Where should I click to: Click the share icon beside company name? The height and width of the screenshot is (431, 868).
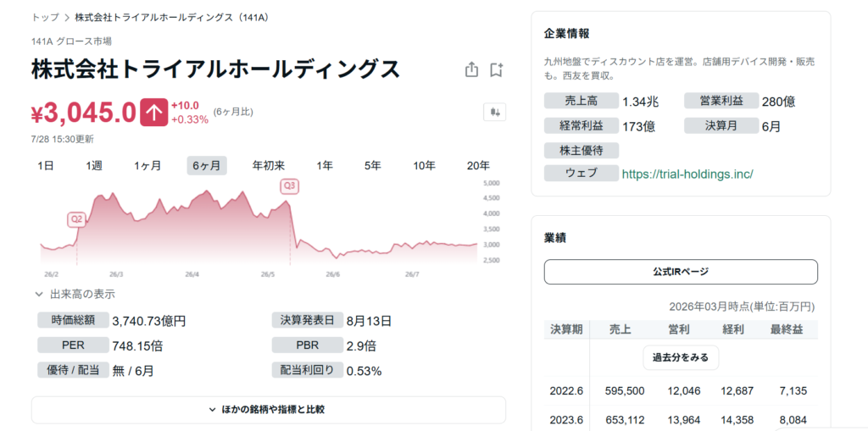point(471,69)
